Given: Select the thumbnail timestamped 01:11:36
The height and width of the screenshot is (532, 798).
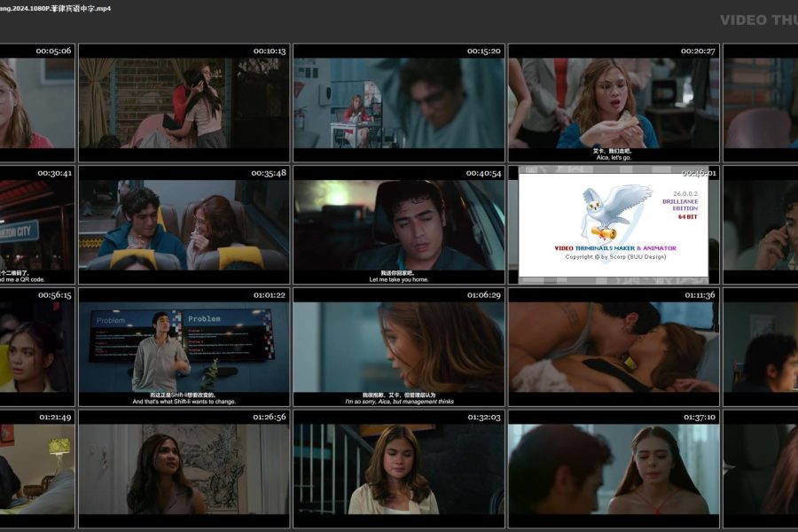Looking at the screenshot, I should click(x=613, y=346).
